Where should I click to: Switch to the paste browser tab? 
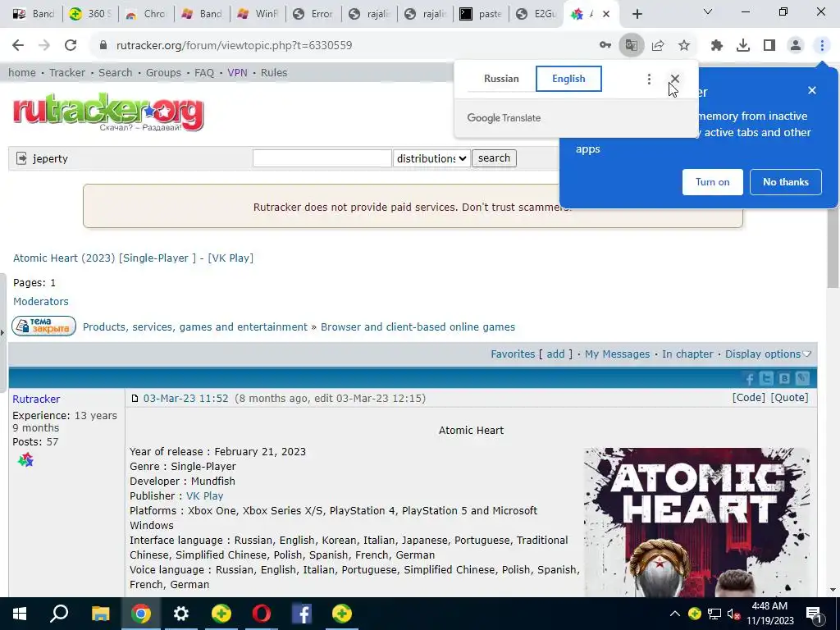(481, 14)
